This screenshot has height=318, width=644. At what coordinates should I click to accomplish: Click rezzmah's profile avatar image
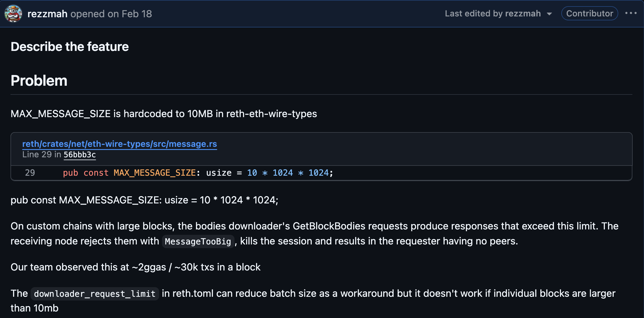tap(13, 14)
